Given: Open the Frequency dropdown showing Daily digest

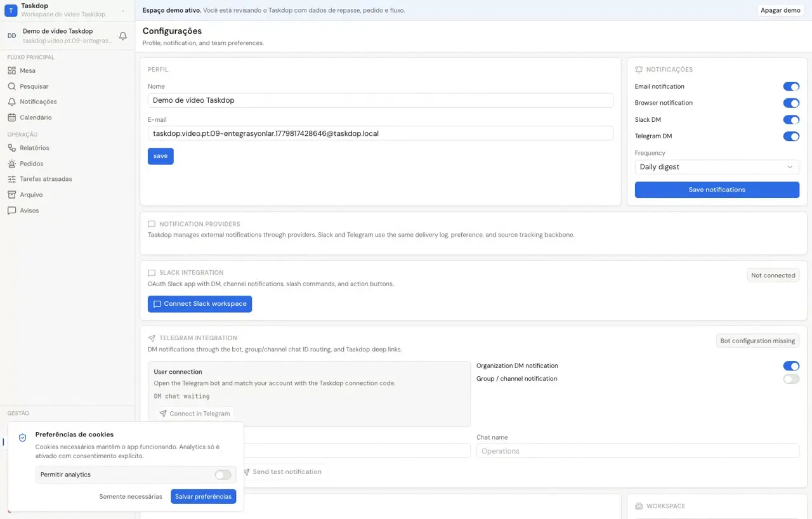Looking at the screenshot, I should pos(717,167).
